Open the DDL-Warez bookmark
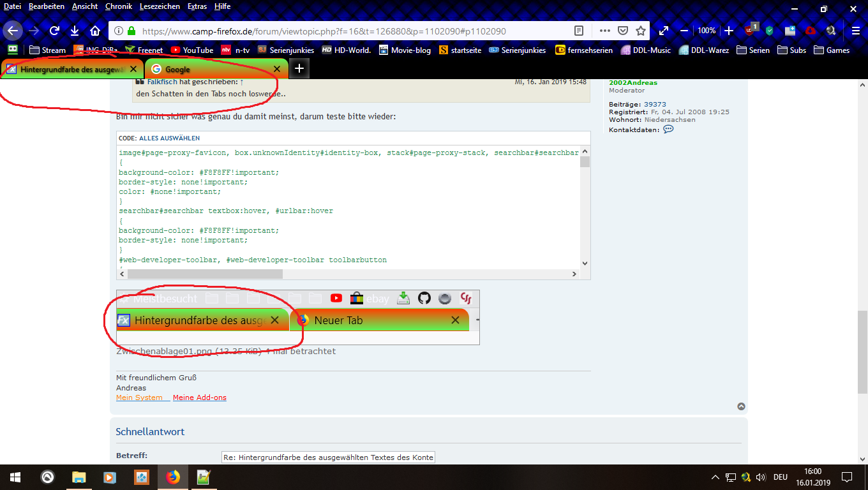 (704, 50)
